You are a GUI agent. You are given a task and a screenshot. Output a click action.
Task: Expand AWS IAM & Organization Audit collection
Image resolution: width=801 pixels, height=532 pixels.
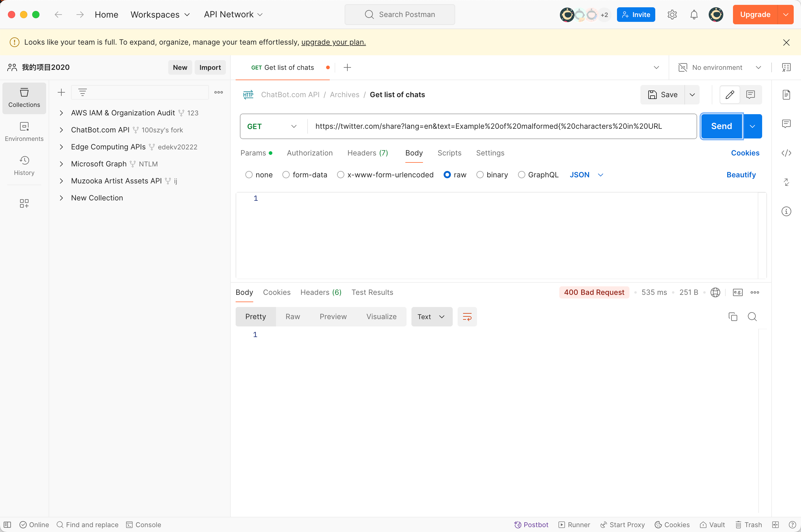coord(61,113)
